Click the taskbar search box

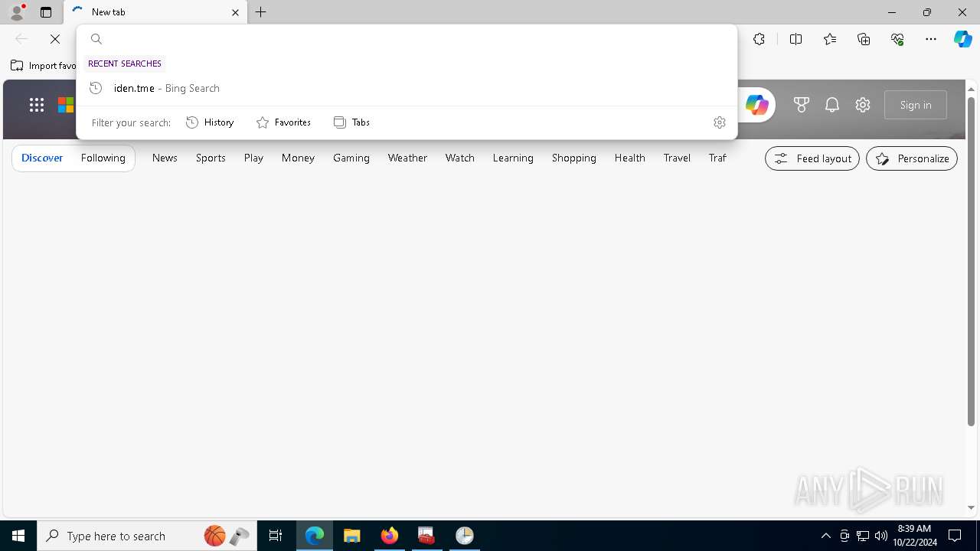(147, 536)
